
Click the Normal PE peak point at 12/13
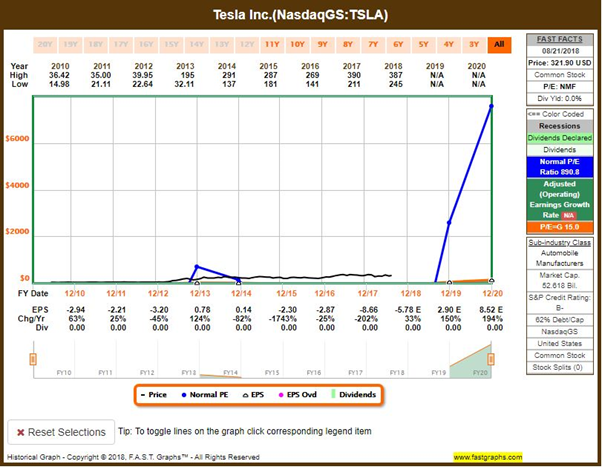197,266
